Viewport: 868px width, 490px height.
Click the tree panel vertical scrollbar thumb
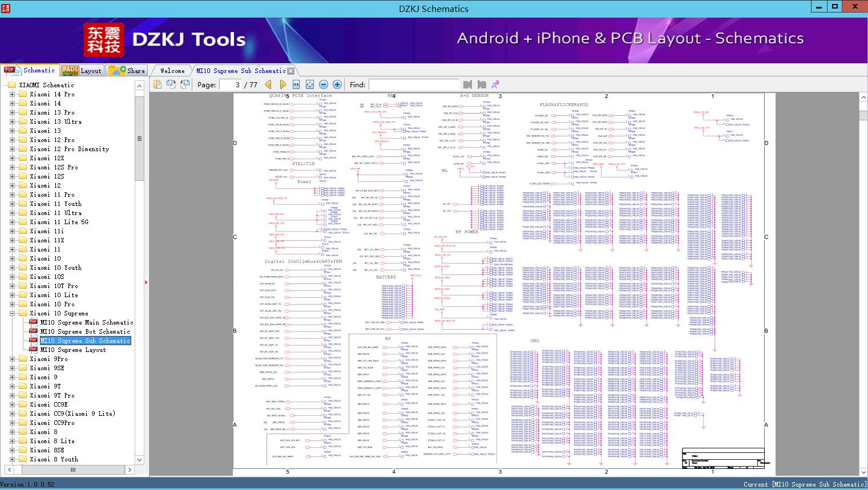139,139
